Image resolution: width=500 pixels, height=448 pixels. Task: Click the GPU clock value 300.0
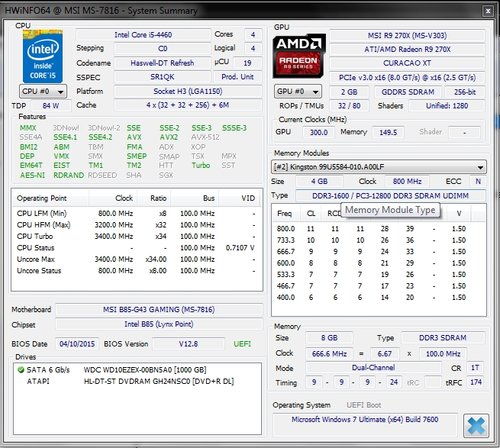tap(318, 132)
